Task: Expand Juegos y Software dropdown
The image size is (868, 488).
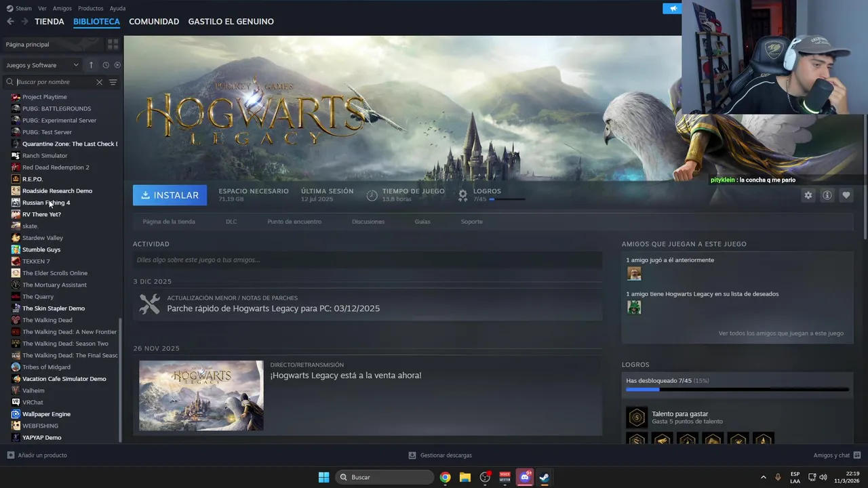Action: [42, 65]
